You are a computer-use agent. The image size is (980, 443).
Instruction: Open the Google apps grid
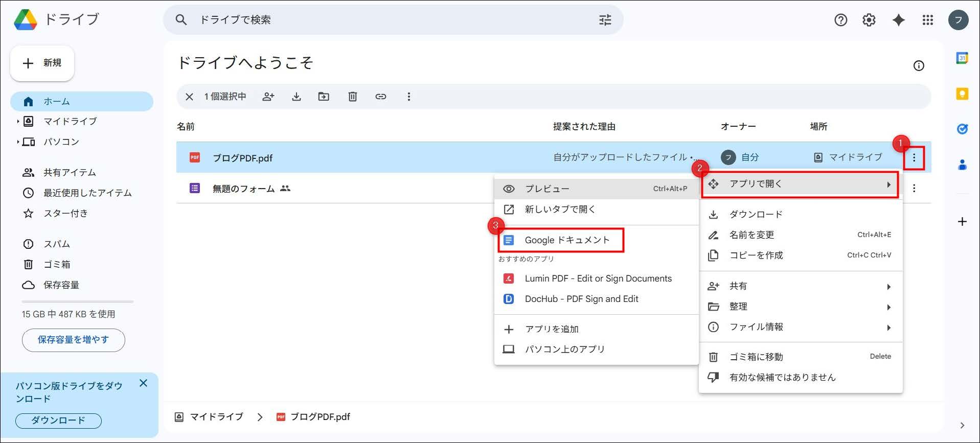(x=927, y=20)
